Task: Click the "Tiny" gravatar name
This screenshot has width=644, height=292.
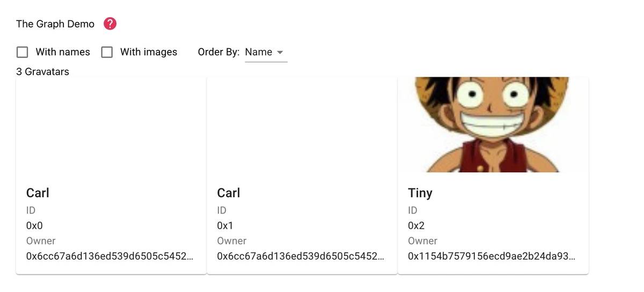Action: (420, 193)
